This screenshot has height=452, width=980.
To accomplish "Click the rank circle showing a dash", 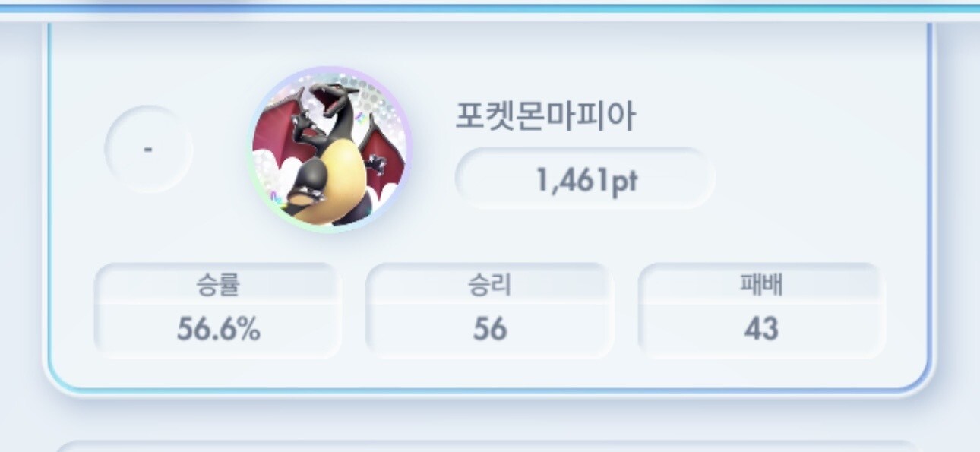I will click(148, 149).
